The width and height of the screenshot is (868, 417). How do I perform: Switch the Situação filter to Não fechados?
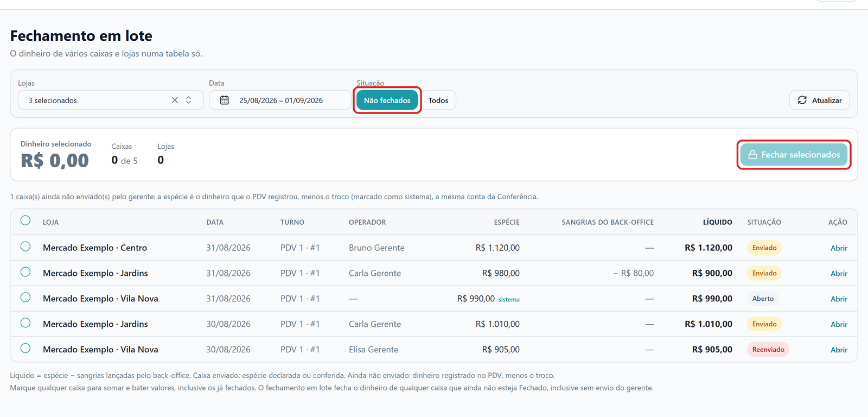coord(387,100)
